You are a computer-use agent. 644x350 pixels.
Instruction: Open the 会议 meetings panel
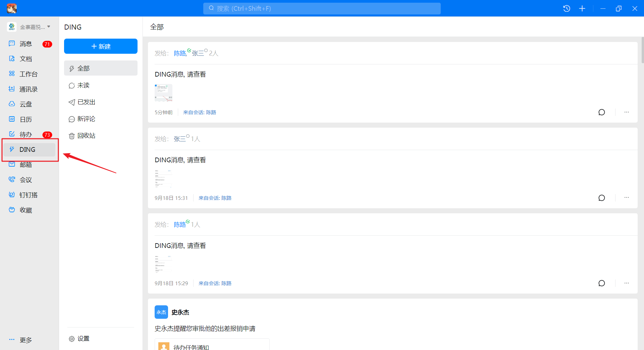point(25,180)
